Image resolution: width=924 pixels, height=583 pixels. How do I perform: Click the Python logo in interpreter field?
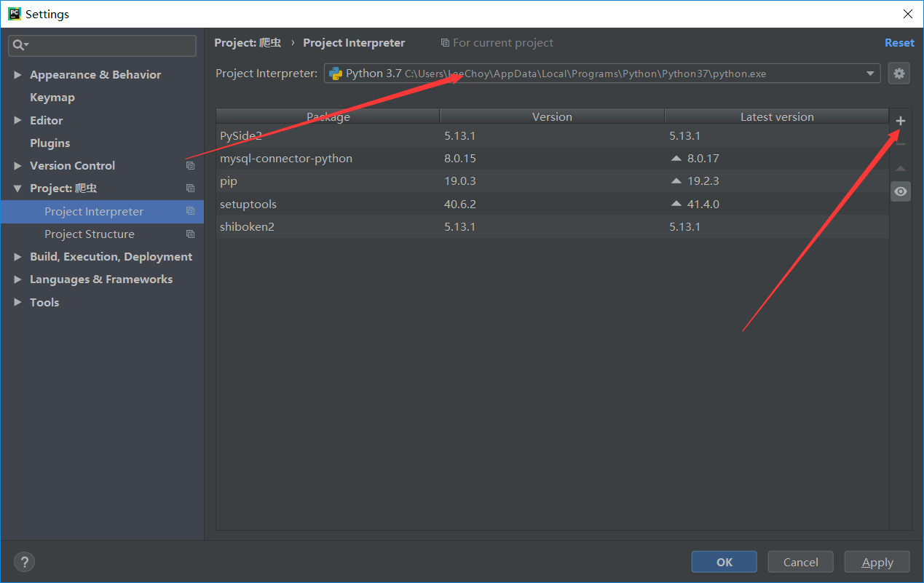[x=336, y=74]
